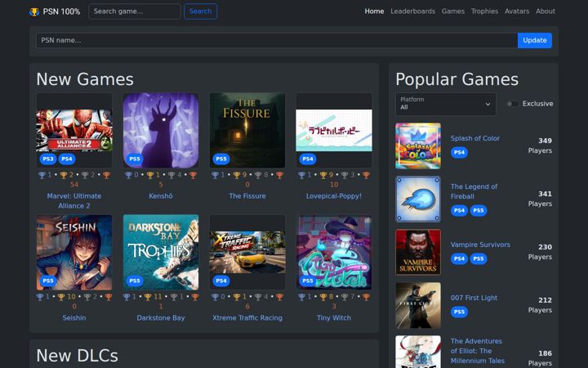
Task: Click the PS4 badge under Vampire Survivors
Action: (459, 258)
